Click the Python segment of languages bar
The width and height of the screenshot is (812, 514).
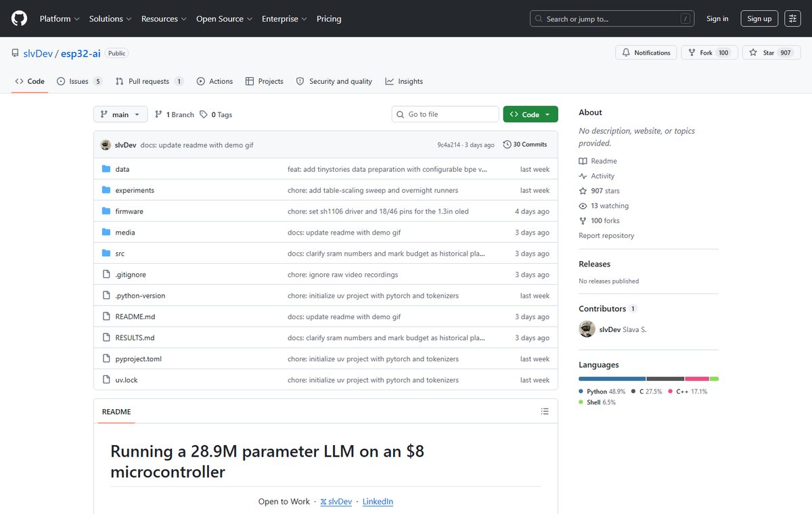(x=612, y=379)
